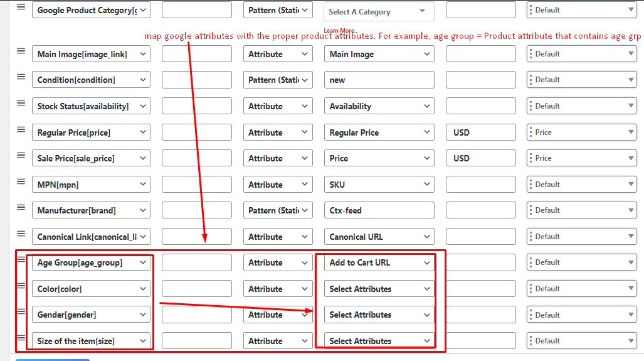The image size is (644, 361).
Task: Click drag handle of Manufacturer row
Action: coord(21,207)
